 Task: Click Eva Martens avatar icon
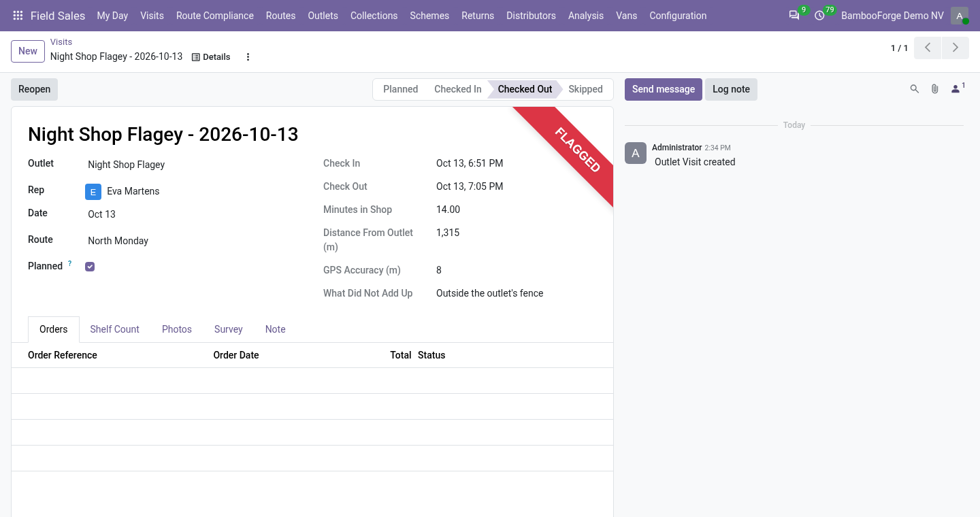(x=93, y=192)
